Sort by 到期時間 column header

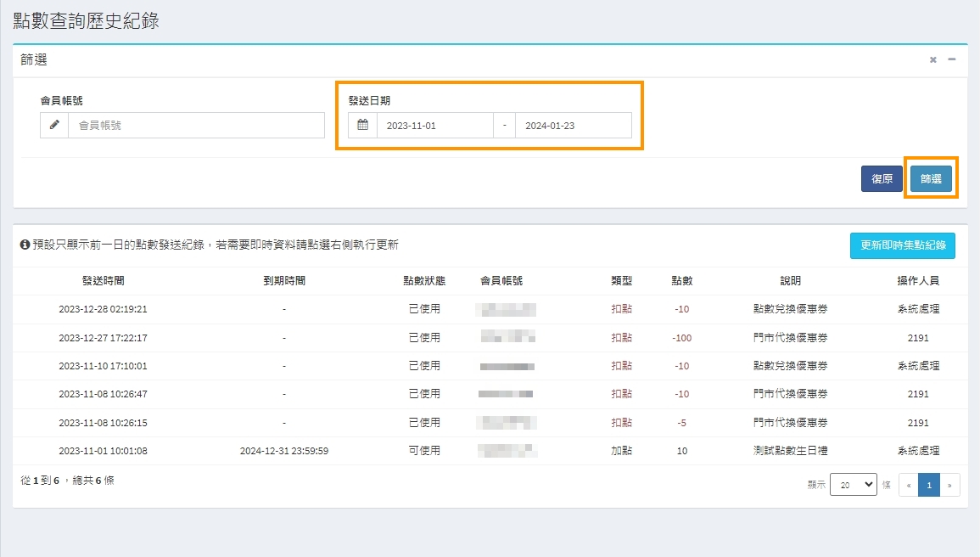click(x=284, y=281)
